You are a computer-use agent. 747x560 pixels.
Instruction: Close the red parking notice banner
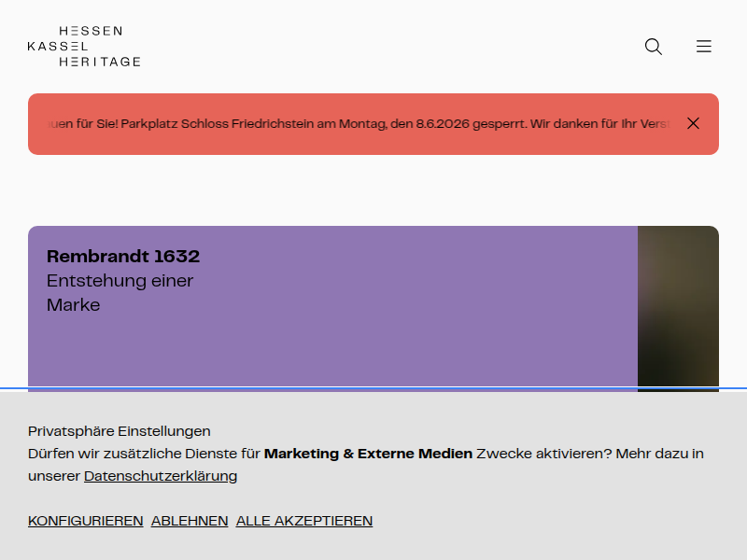pos(693,123)
